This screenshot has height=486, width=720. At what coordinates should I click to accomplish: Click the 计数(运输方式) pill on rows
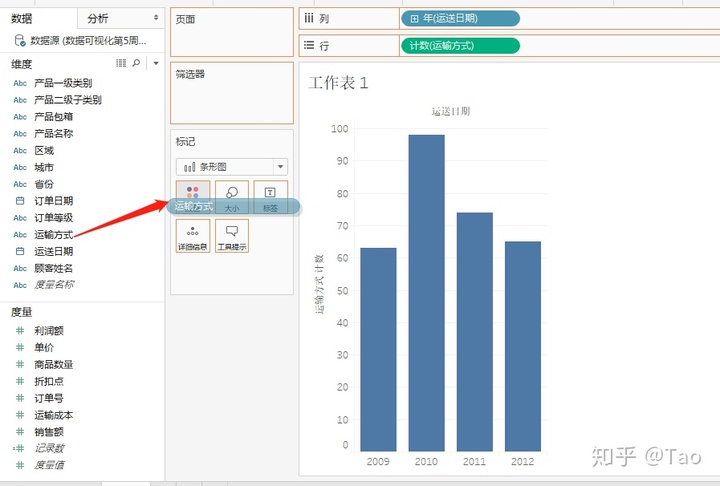(461, 45)
